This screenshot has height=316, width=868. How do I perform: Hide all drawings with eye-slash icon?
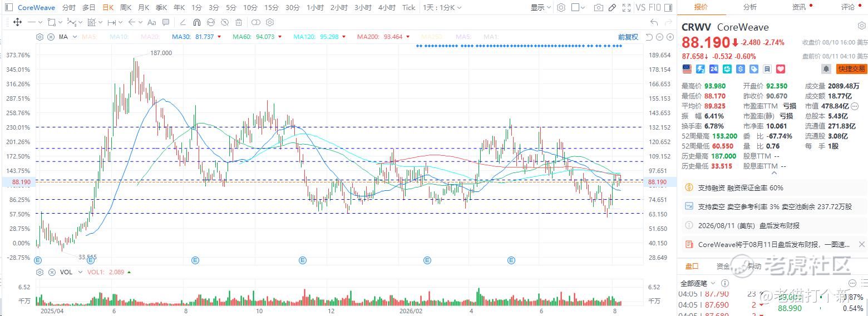[224, 22]
